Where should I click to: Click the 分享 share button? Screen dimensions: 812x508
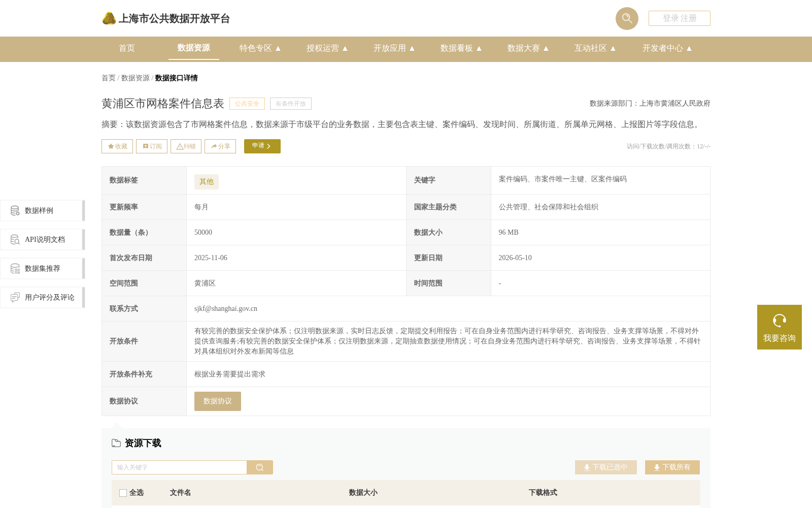point(220,146)
